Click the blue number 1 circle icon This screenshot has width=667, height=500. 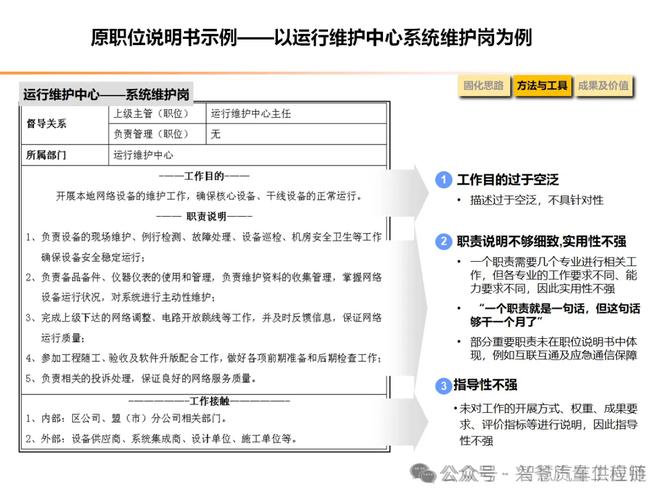pyautogui.click(x=443, y=180)
